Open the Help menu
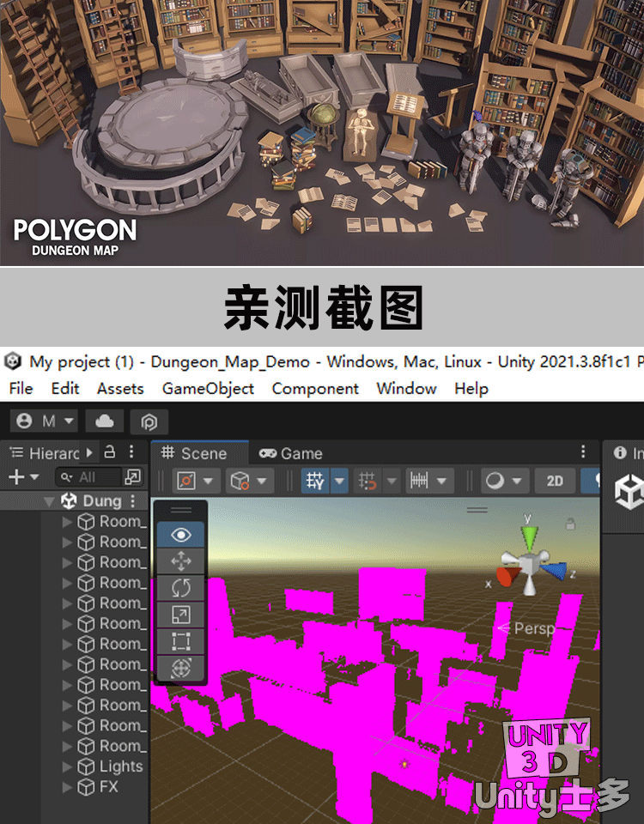The height and width of the screenshot is (824, 644). tap(471, 388)
